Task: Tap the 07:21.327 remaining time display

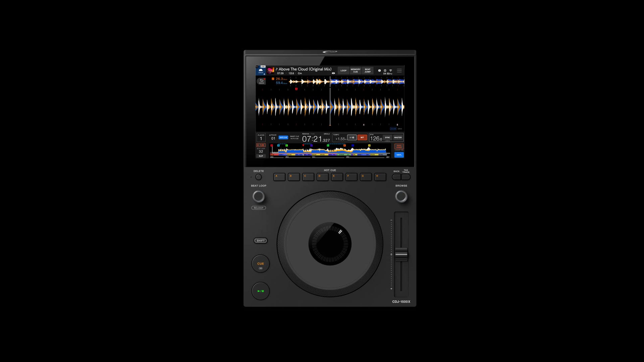Action: 316,139
